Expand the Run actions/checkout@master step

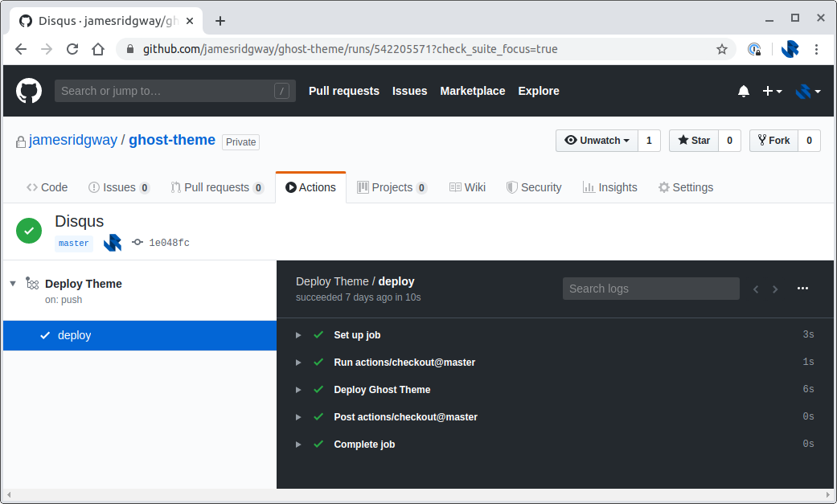[298, 363]
